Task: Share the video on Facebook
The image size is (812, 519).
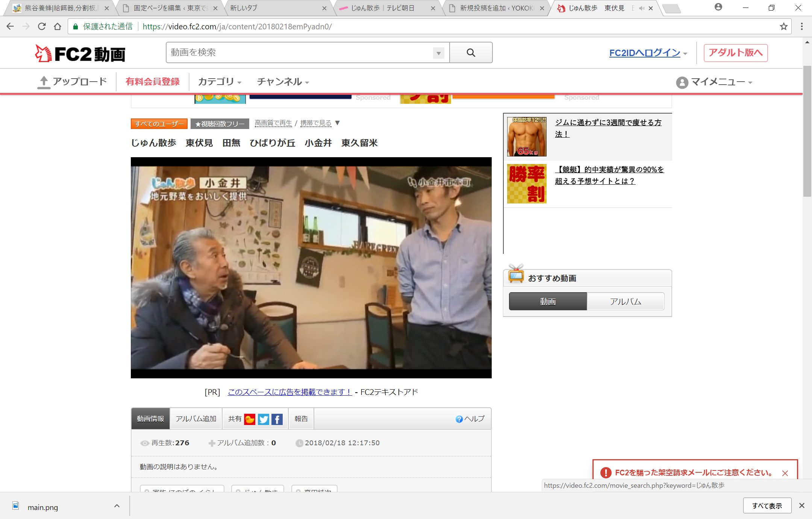Action: coord(277,419)
